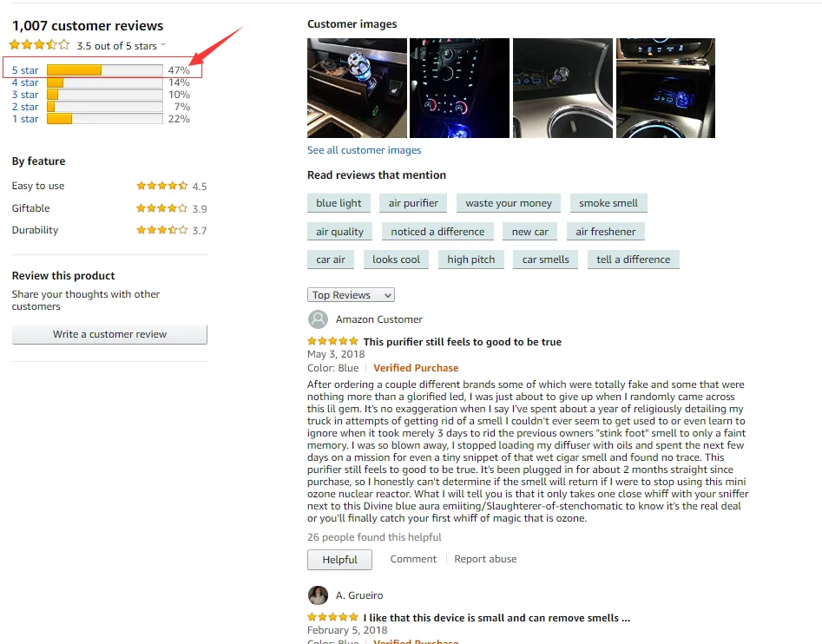This screenshot has width=822, height=644.
Task: Click the Giftable feature star rating
Action: [162, 208]
